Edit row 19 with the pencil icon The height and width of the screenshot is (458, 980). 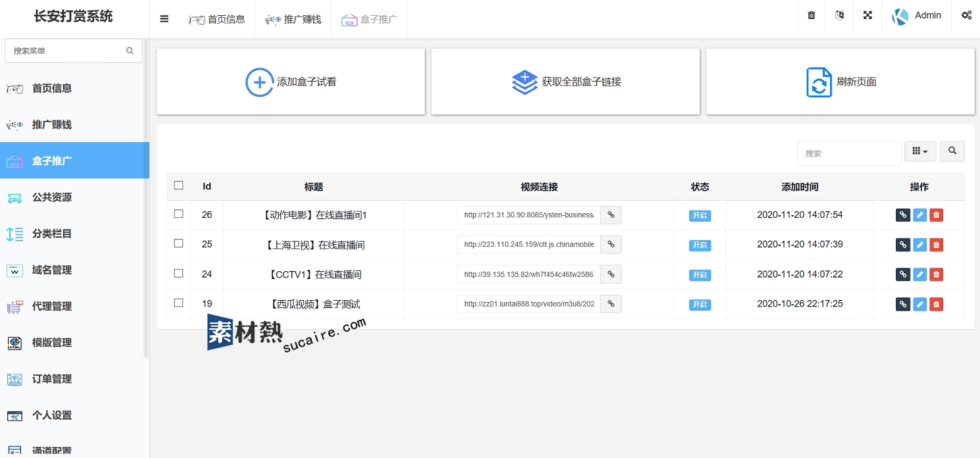920,304
